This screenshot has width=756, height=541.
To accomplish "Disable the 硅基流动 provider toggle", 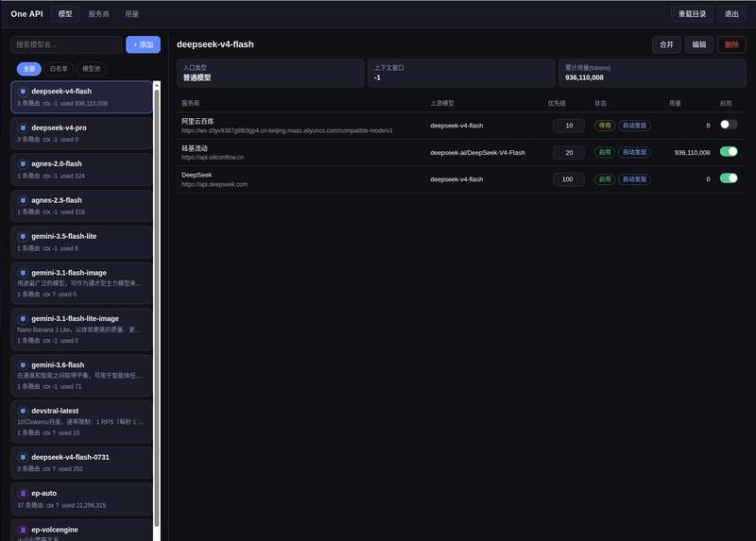I will click(729, 152).
